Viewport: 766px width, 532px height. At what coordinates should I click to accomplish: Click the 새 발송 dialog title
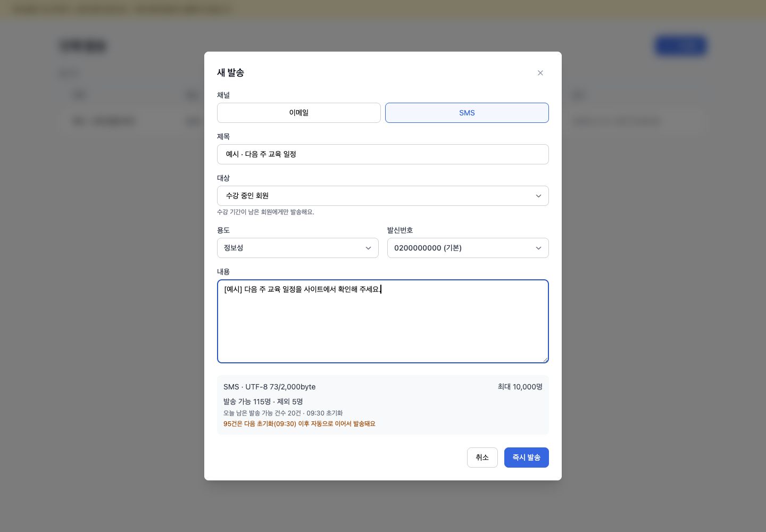230,73
